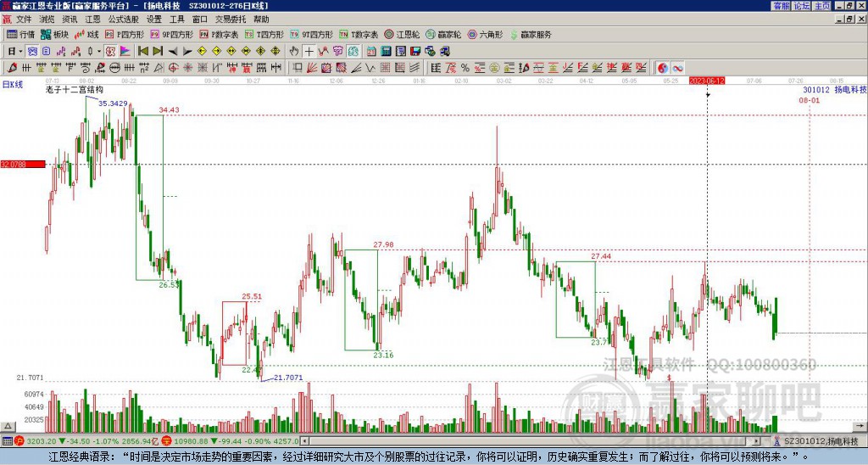Open the 浏览 menu
Image resolution: width=868 pixels, height=465 pixels.
point(47,20)
